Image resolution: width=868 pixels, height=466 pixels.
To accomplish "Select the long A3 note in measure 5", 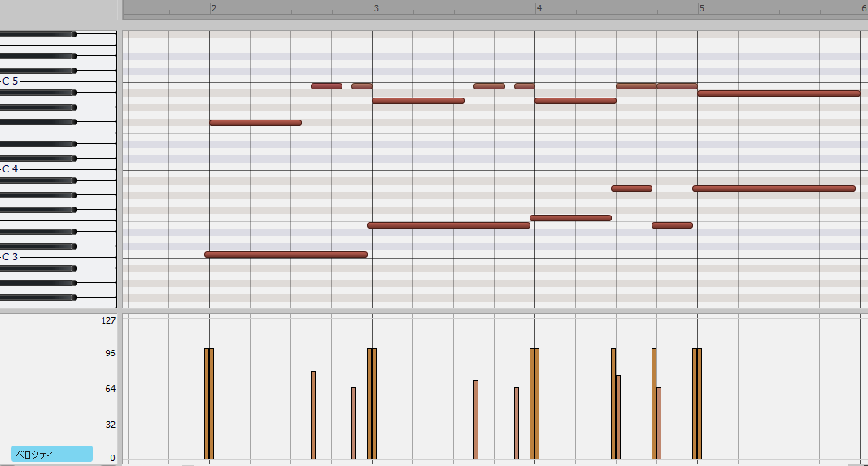I will [774, 189].
